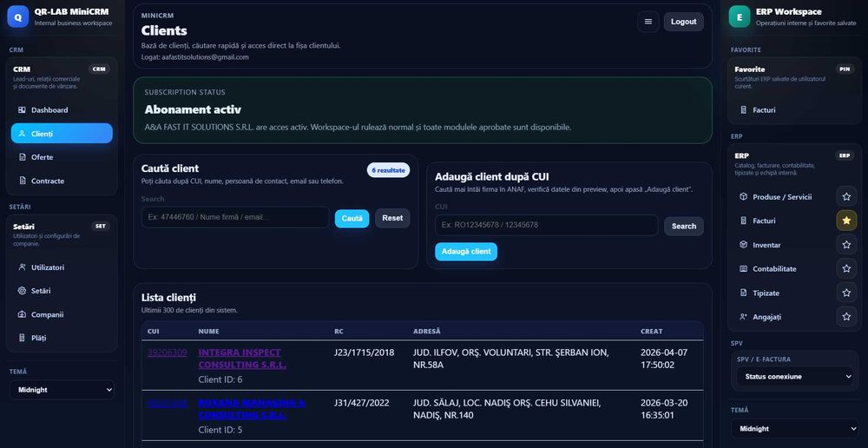
Task: Click the Inventar cube icon
Action: [x=744, y=245]
